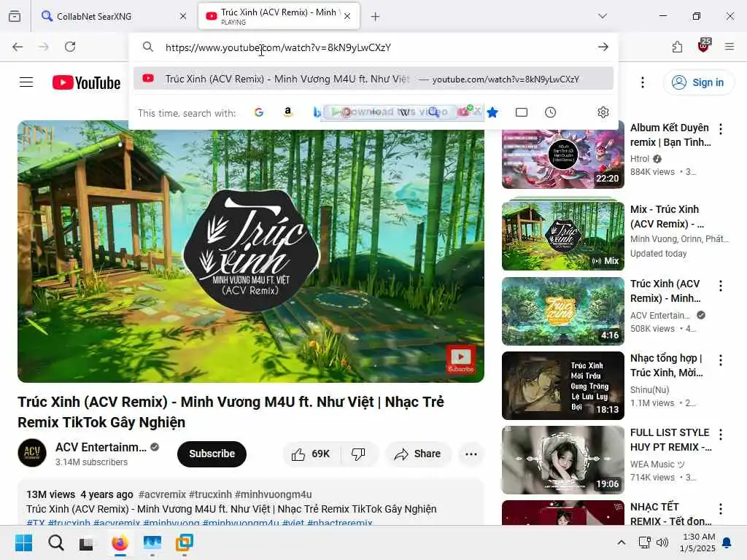Open Trúc Xinh 4:16 video thumbnail
Image resolution: width=747 pixels, height=560 pixels.
tap(563, 311)
